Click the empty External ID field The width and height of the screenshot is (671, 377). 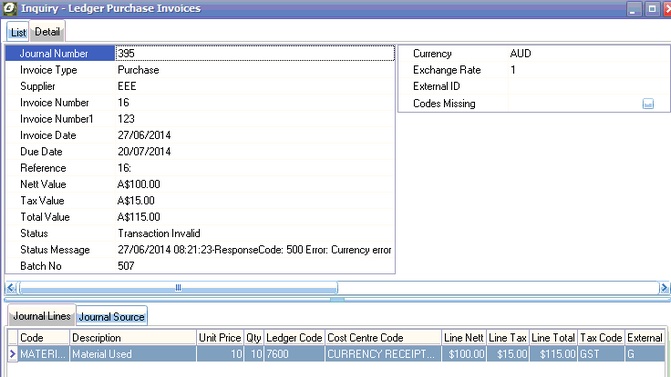(x=588, y=86)
